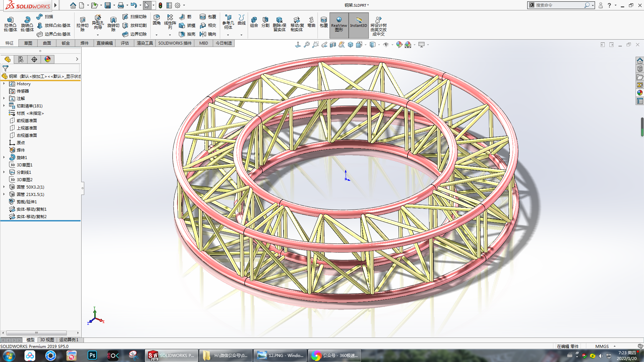
Task: Select the 运动算例 1 bottom tab
Action: [69, 340]
